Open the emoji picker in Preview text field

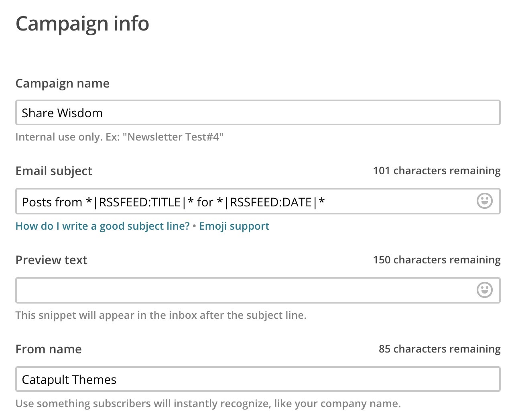click(x=484, y=290)
